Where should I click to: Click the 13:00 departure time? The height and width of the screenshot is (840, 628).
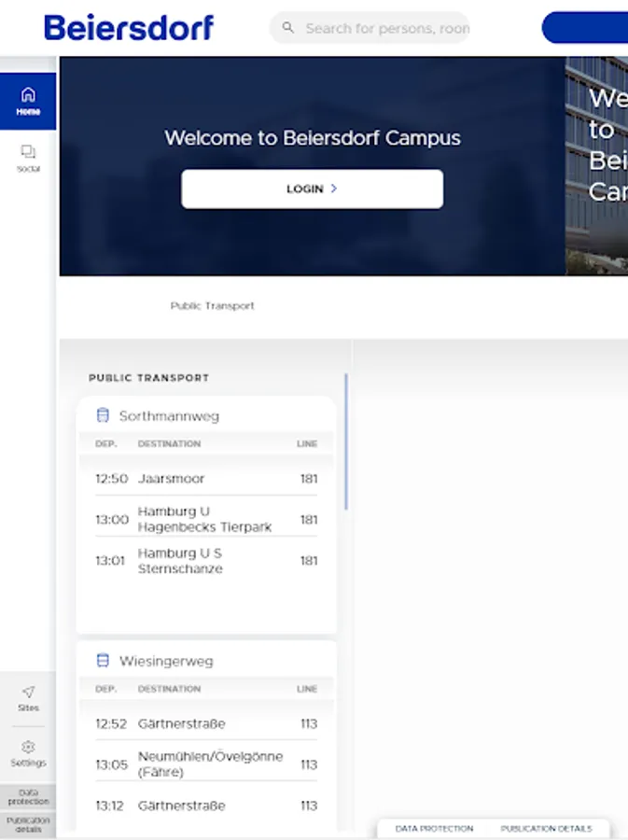[112, 520]
